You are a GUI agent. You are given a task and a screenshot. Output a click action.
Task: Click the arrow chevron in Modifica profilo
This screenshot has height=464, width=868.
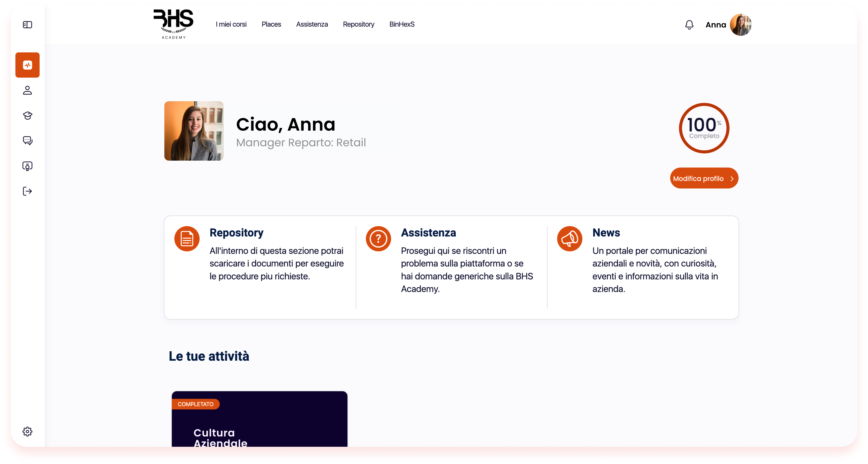[x=732, y=179]
